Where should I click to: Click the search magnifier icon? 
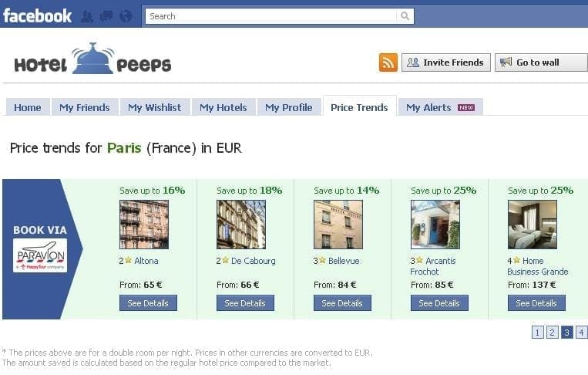[x=405, y=16]
